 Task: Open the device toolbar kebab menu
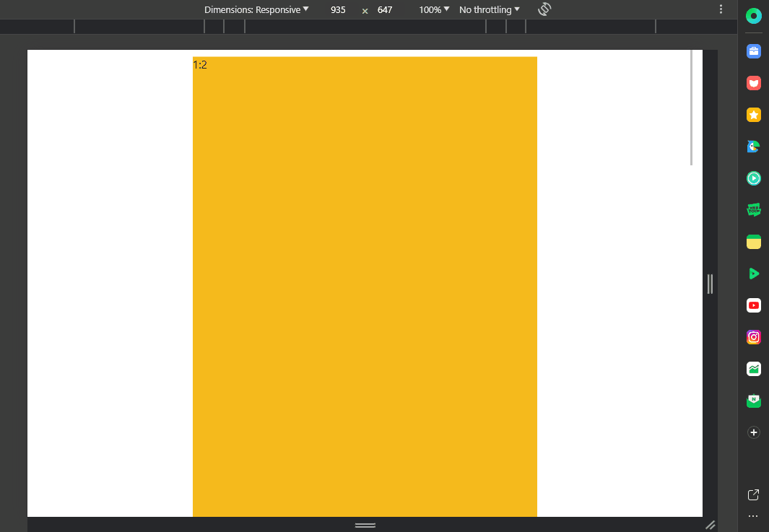[721, 9]
